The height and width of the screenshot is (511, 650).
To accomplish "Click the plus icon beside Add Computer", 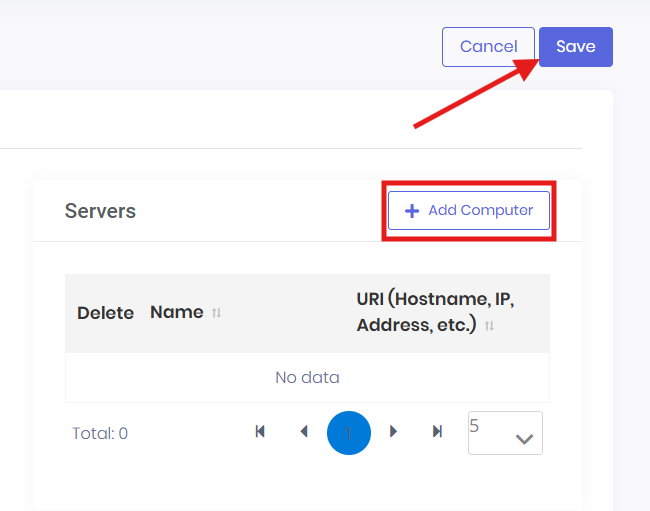I will (411, 211).
